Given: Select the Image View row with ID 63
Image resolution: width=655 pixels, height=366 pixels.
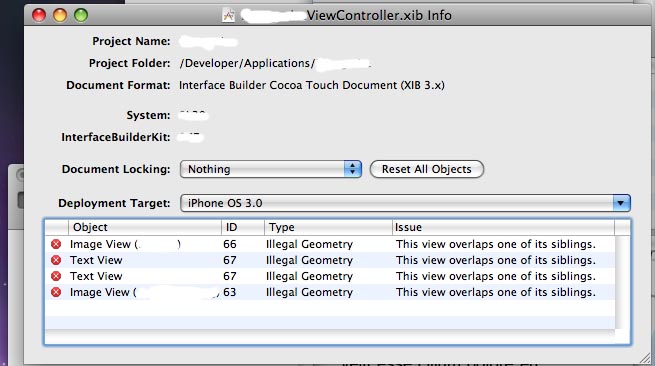Looking at the screenshot, I should pyautogui.click(x=330, y=292).
